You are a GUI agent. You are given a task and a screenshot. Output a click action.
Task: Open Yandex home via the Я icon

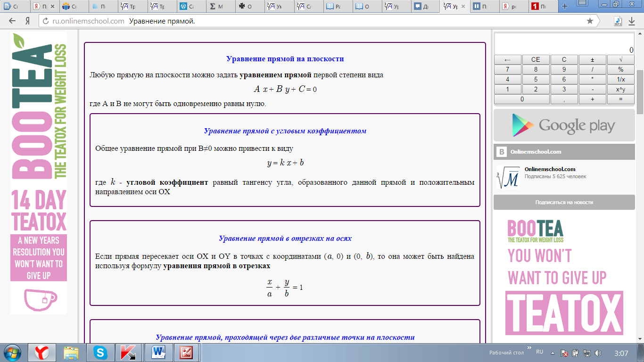[28, 21]
